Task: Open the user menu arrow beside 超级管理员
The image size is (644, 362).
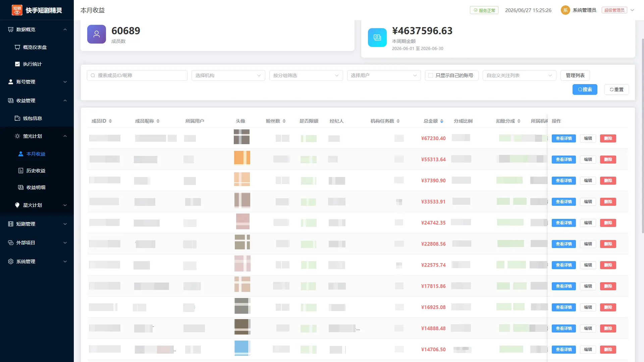Action: tap(632, 10)
